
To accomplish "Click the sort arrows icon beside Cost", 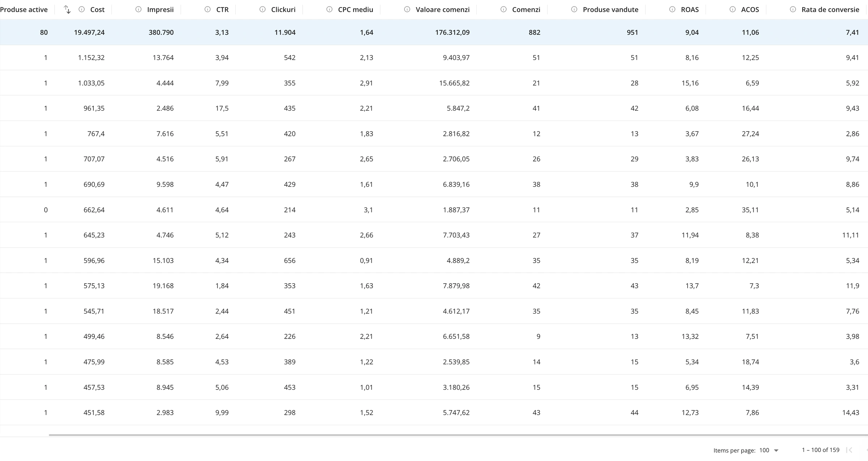I will point(67,9).
